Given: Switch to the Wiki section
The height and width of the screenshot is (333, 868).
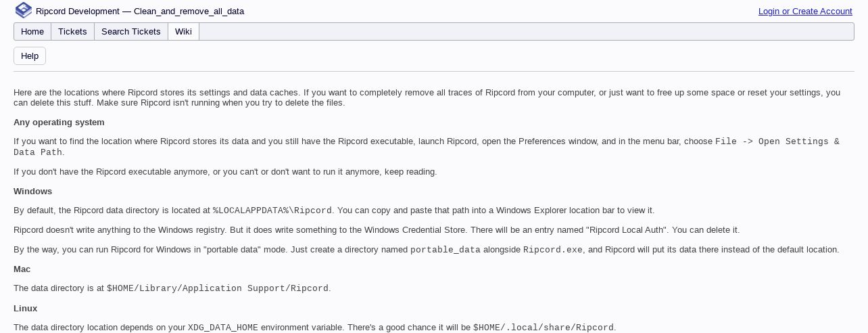Looking at the screenshot, I should coord(183,32).
